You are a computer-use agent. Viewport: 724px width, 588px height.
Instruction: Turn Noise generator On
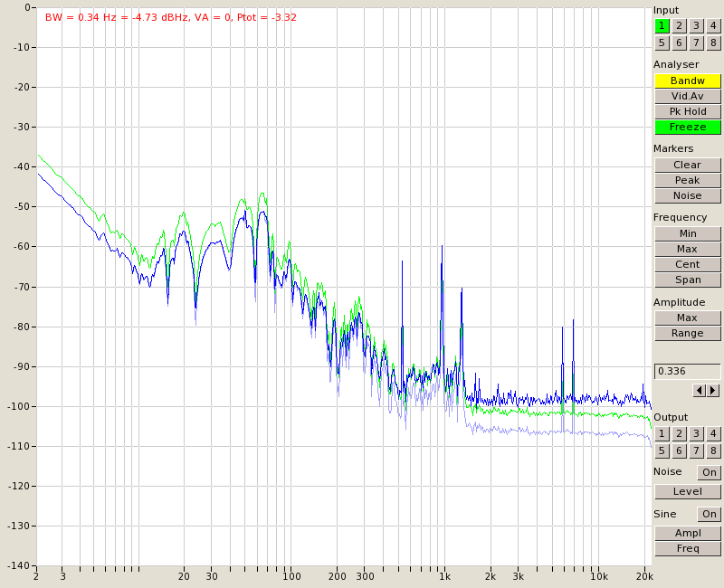pos(710,472)
